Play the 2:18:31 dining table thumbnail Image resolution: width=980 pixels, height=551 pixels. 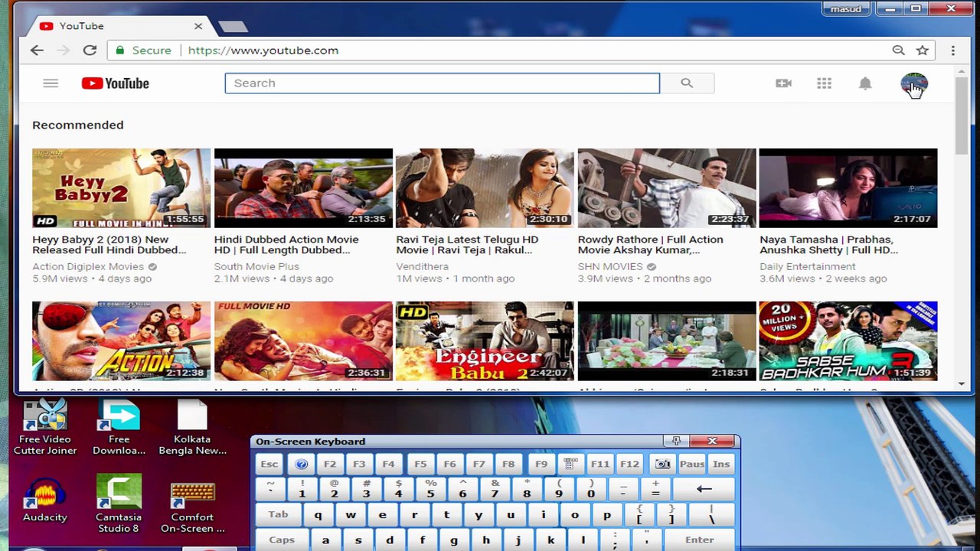(667, 341)
